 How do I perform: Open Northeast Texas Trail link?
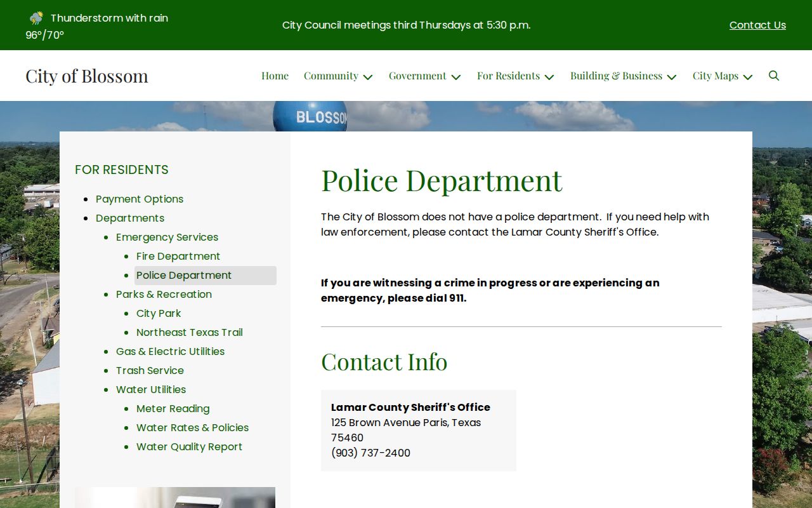click(190, 332)
